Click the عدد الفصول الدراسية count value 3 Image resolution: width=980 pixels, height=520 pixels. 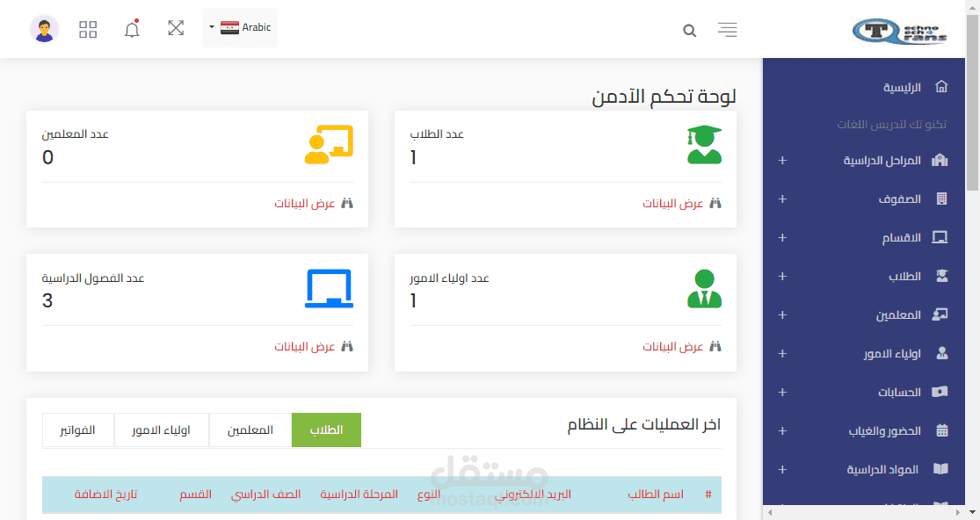click(x=47, y=301)
